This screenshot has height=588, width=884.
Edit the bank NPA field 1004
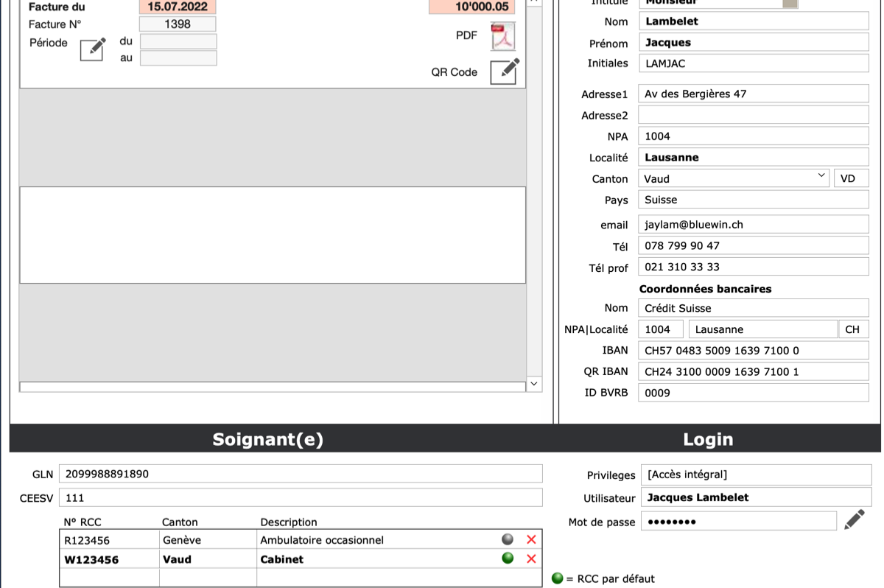[661, 329]
